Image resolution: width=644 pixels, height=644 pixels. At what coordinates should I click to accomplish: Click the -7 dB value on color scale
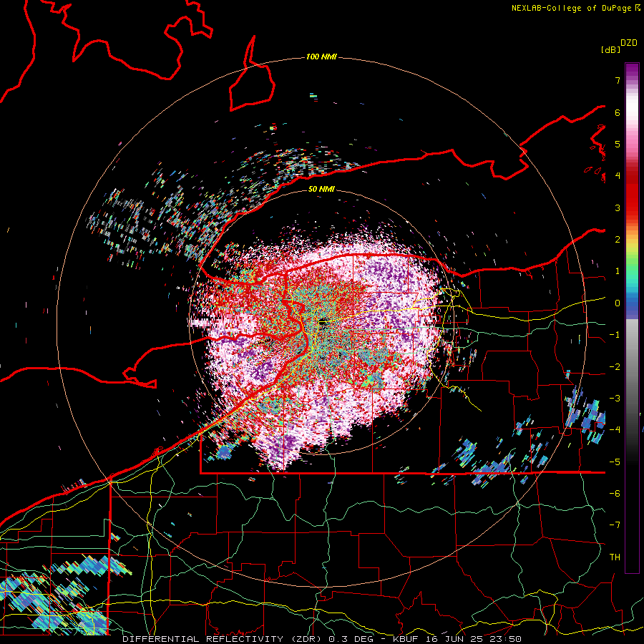(x=615, y=525)
